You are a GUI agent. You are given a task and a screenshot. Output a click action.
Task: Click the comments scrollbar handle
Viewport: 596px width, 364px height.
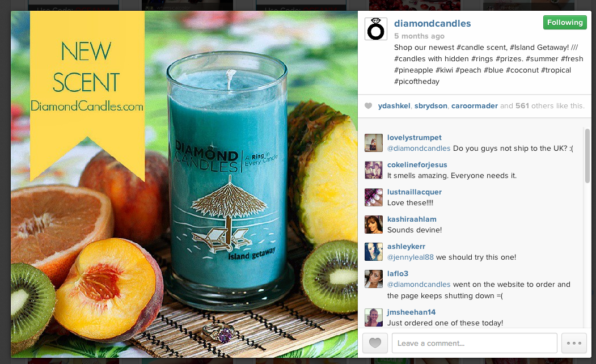coord(587,156)
